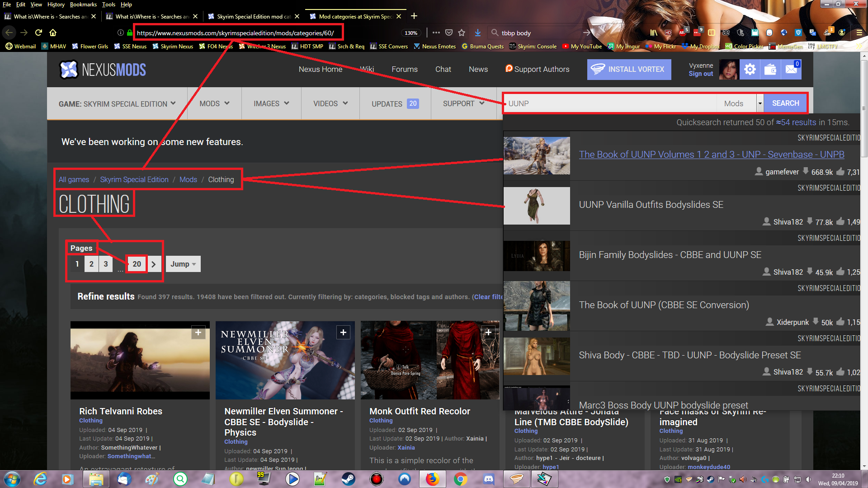This screenshot has height=488, width=868.
Task: Go to page 20 of results
Action: (137, 264)
